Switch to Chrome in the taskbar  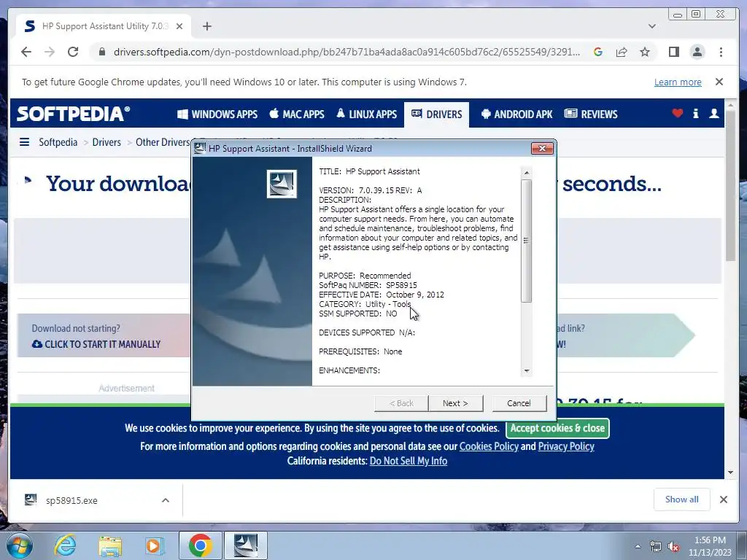[x=200, y=545]
